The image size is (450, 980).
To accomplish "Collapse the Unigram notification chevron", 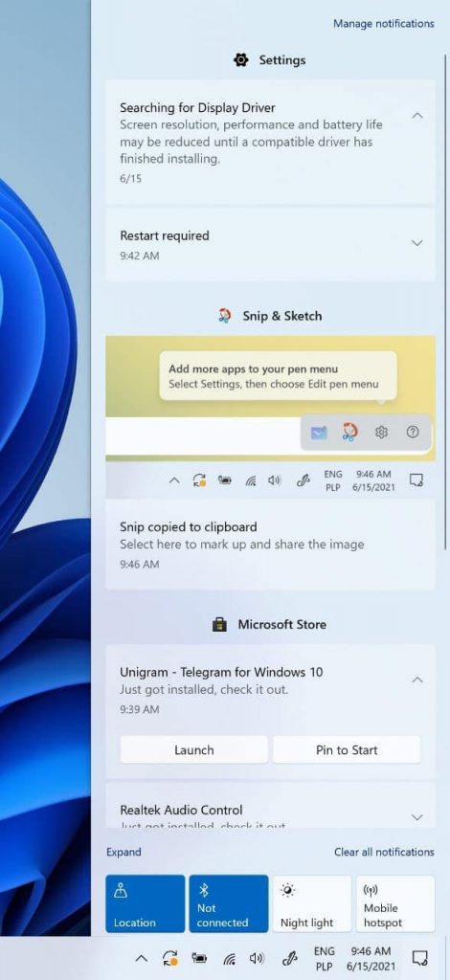I will click(417, 679).
